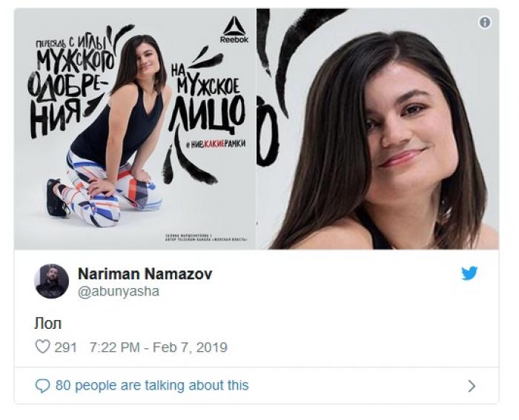Expand the conversation with the right chevron
This screenshot has height=420, width=519.
click(472, 386)
